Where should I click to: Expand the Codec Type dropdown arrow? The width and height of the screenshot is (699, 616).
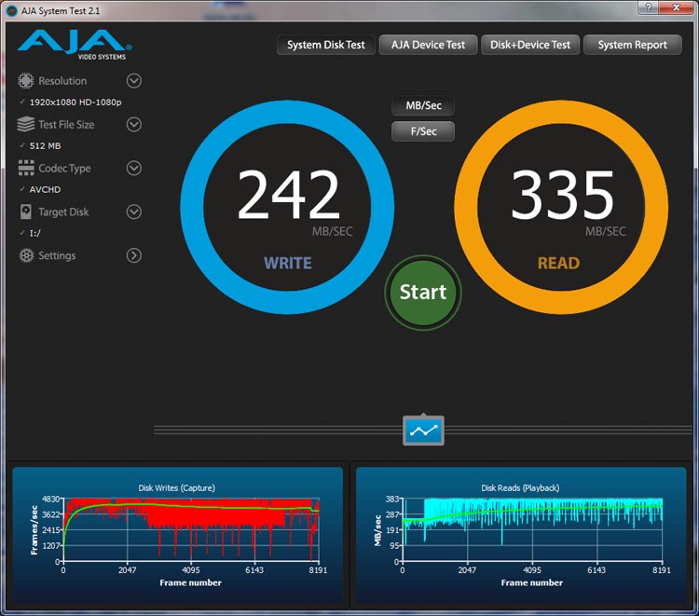[133, 168]
